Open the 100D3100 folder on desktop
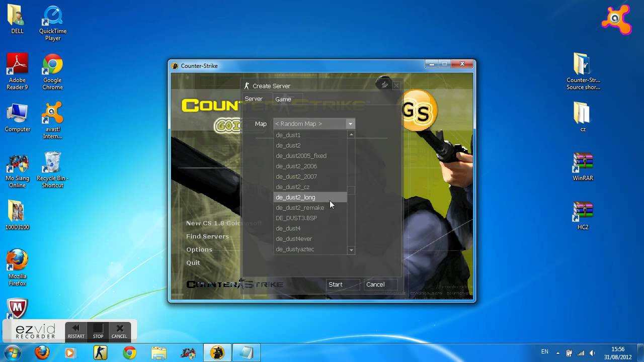This screenshot has height=362, width=644. [x=17, y=215]
